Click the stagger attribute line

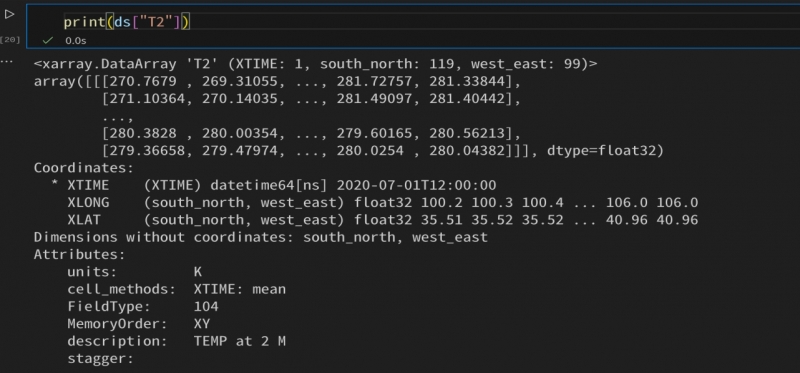pyautogui.click(x=100, y=359)
